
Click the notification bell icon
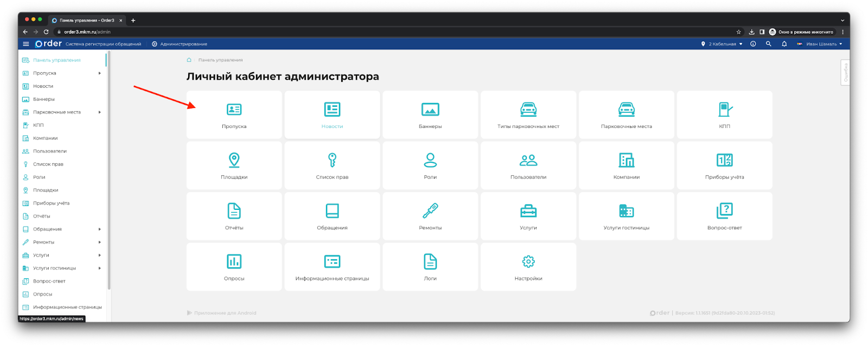[784, 44]
